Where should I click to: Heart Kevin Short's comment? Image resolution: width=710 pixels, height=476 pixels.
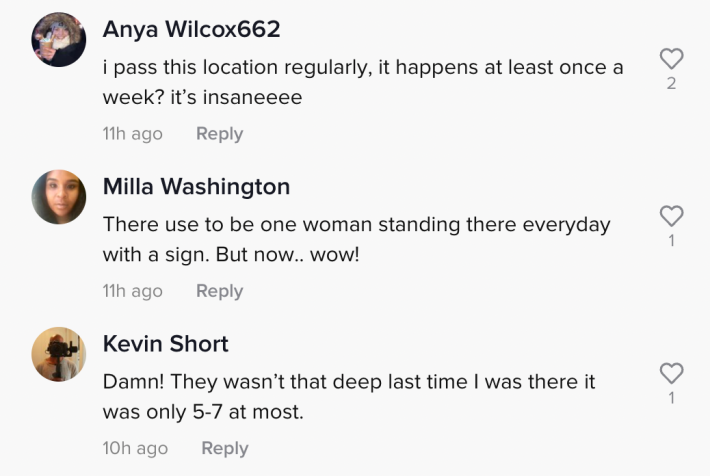[x=672, y=374]
